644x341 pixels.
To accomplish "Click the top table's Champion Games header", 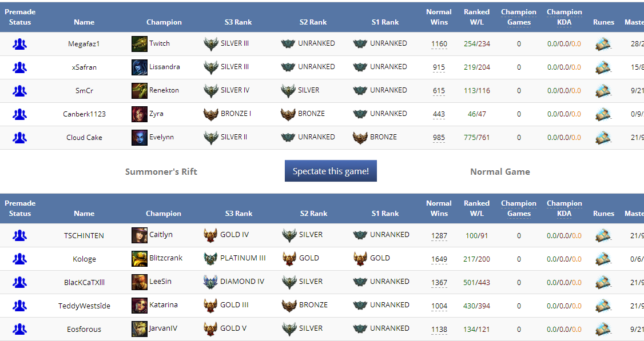I will click(519, 17).
